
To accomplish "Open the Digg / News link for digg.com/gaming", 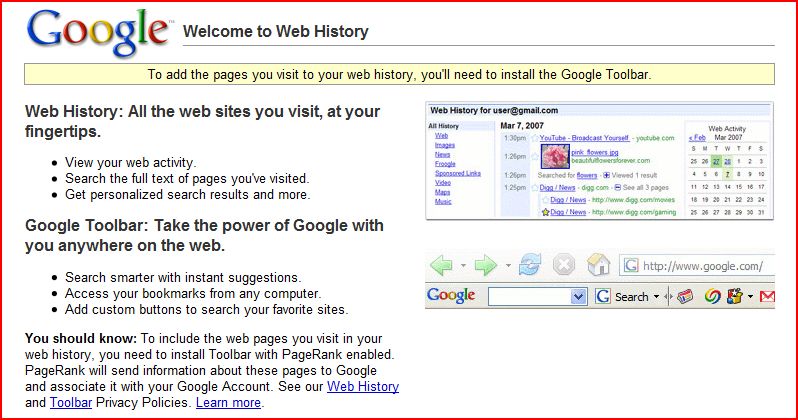I will (x=568, y=212).
